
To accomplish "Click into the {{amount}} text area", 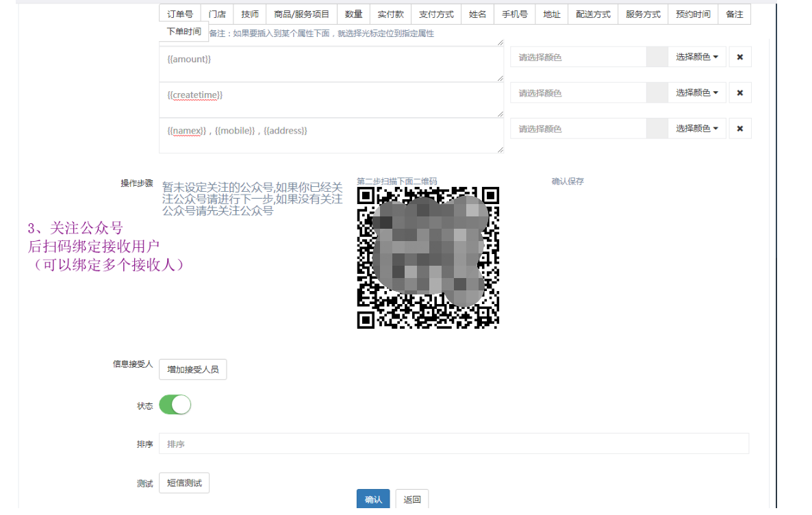I will click(331, 64).
